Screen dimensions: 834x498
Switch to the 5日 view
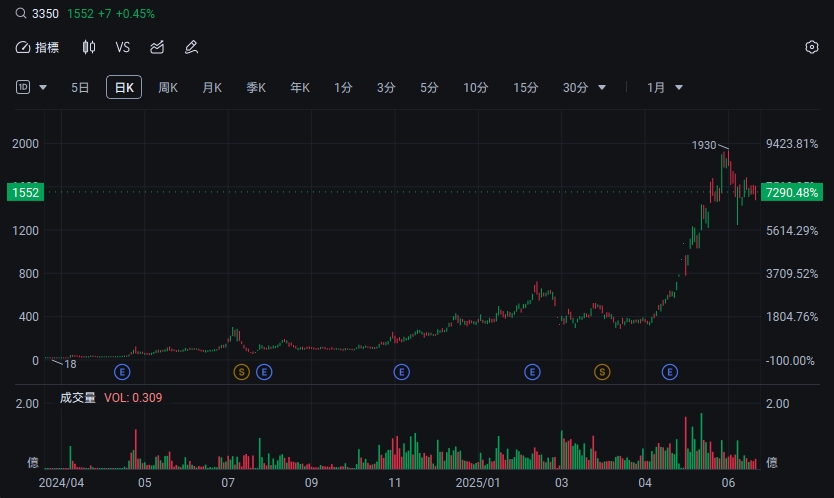point(80,88)
